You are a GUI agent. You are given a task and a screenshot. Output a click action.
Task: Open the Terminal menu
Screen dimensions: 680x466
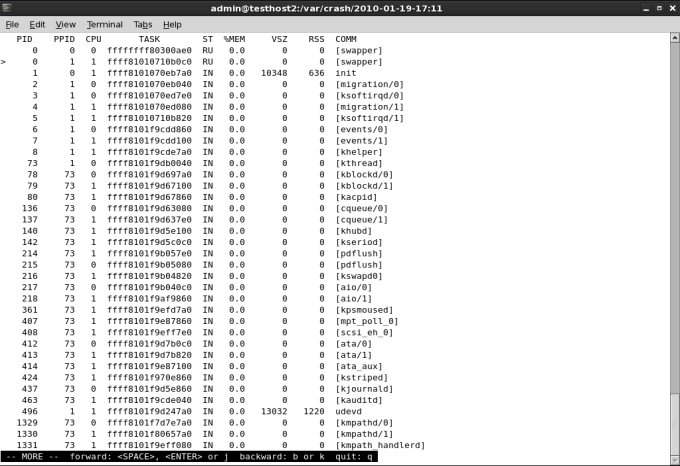coord(105,25)
